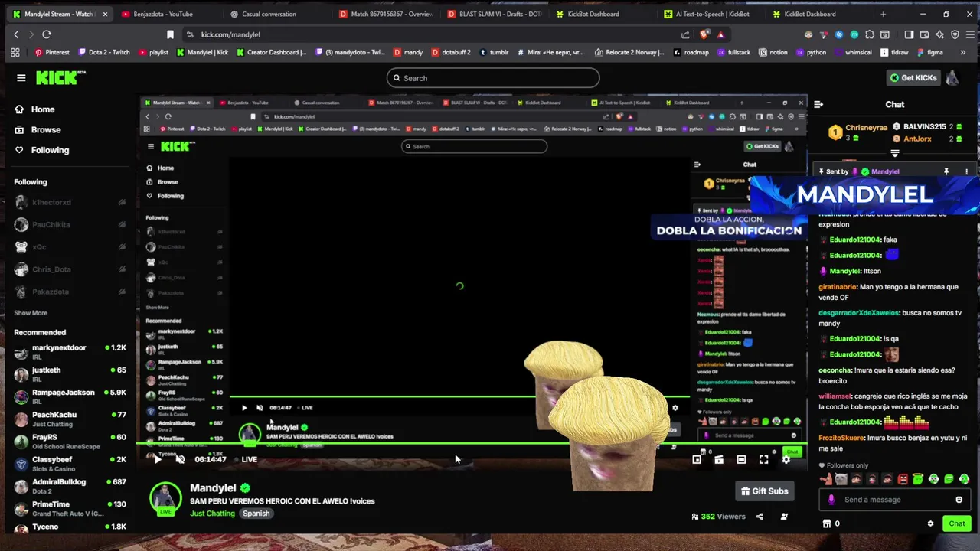Enter fullscreen on the player
This screenshot has width=980, height=551.
tap(763, 459)
